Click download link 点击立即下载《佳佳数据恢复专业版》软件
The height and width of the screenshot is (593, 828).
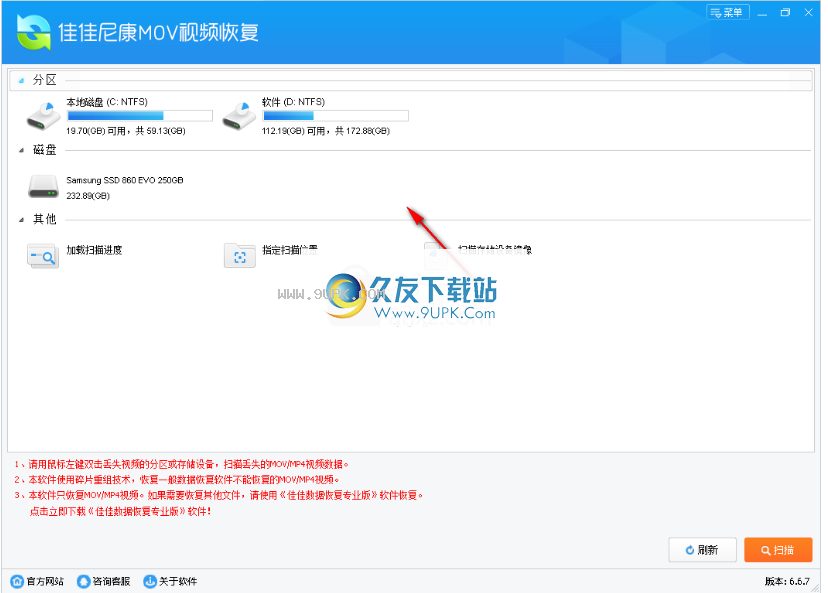pos(120,511)
